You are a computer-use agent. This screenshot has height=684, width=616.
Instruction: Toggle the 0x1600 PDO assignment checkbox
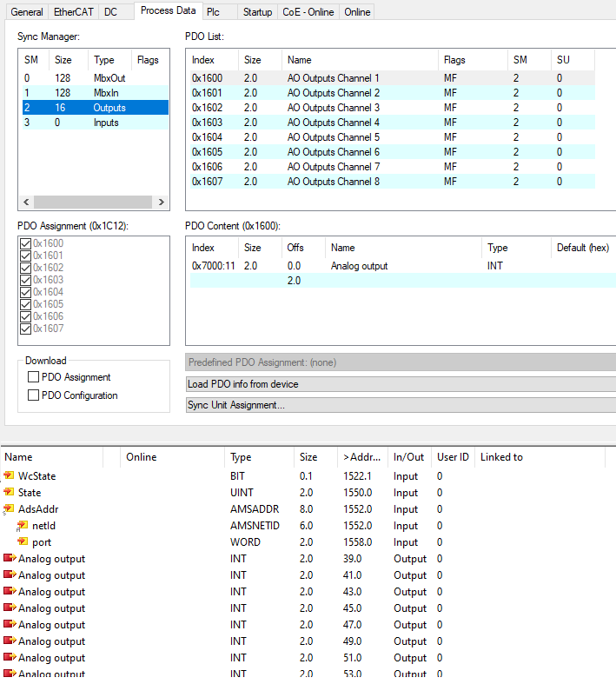pos(26,243)
